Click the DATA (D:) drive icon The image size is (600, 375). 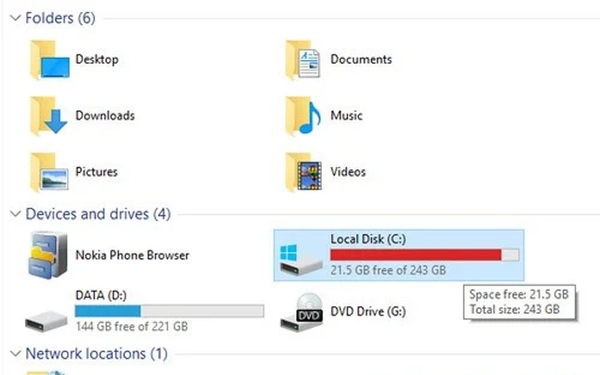coord(46,321)
